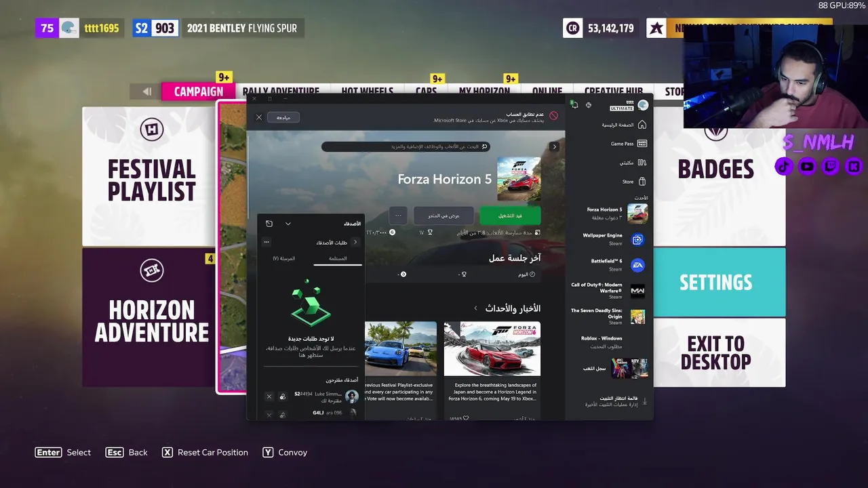
Task: Switch to the Received requests tab
Action: point(338,259)
